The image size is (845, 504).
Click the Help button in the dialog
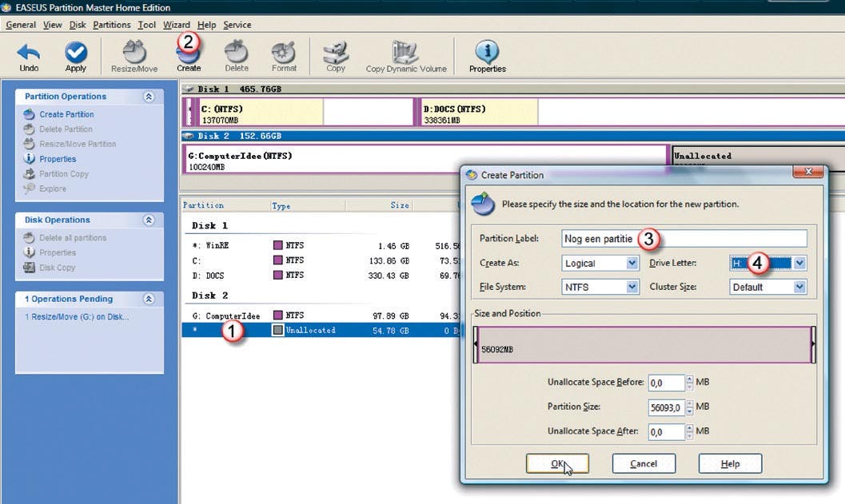click(x=730, y=463)
